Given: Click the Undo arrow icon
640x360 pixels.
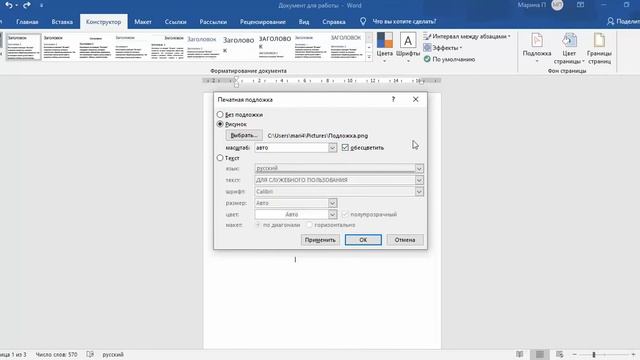Looking at the screenshot, I should coord(9,5).
